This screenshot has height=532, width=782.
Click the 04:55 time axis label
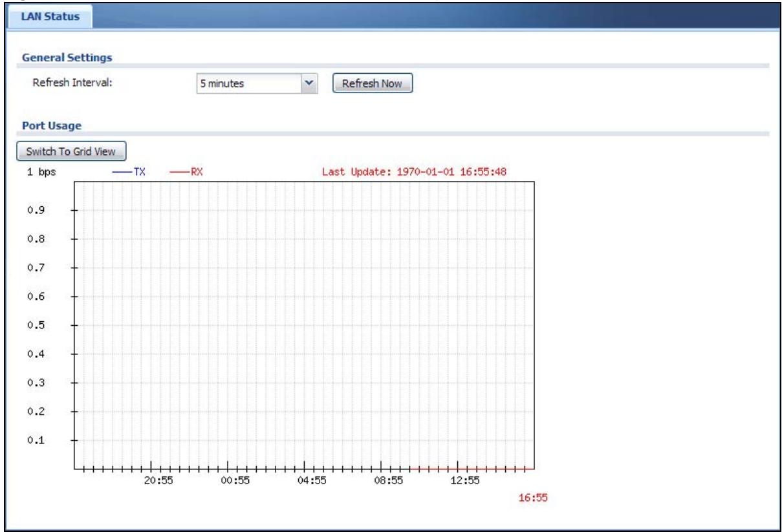click(311, 480)
